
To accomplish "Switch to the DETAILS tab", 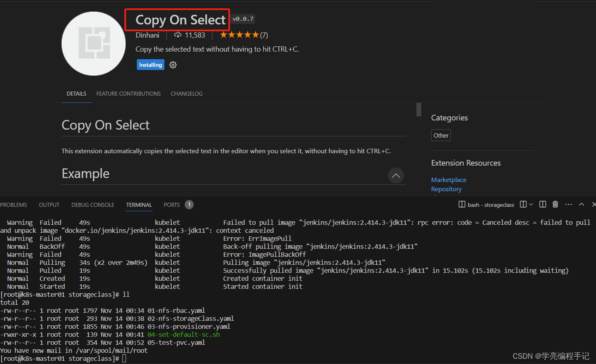I will coord(76,94).
